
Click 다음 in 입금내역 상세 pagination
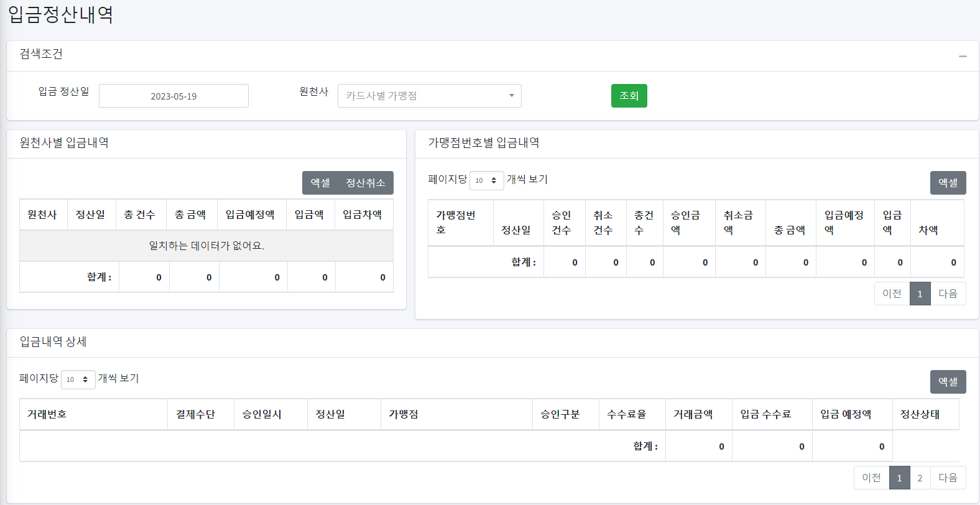(x=948, y=478)
